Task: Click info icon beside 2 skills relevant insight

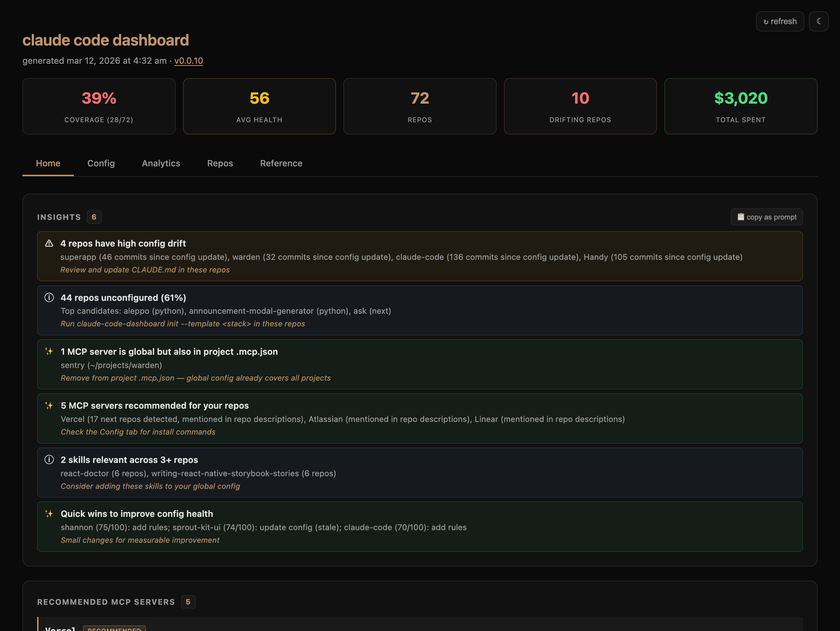Action: (49, 460)
